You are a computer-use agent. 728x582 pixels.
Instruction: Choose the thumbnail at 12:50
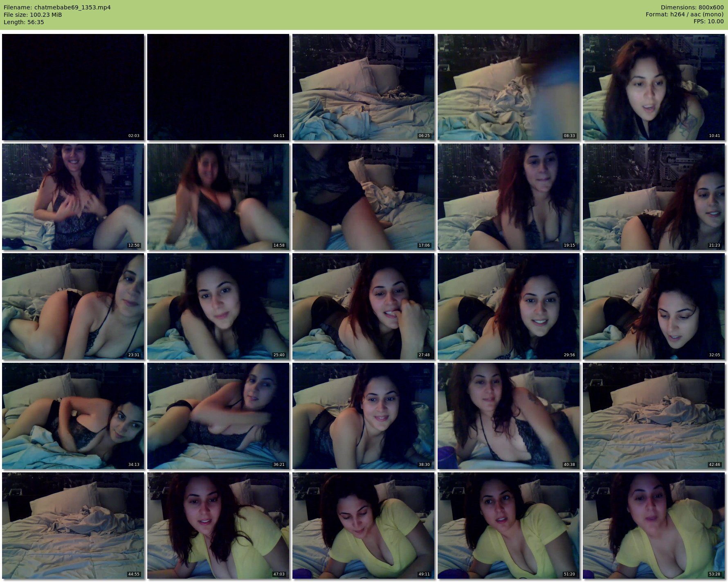click(x=73, y=197)
